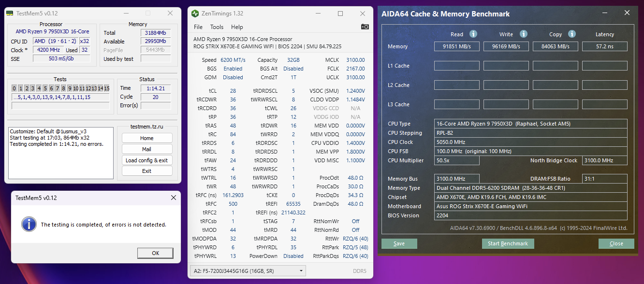The height and width of the screenshot is (284, 644).
Task: Click the tCL value 28 in ZenTimings
Action: pyautogui.click(x=233, y=91)
